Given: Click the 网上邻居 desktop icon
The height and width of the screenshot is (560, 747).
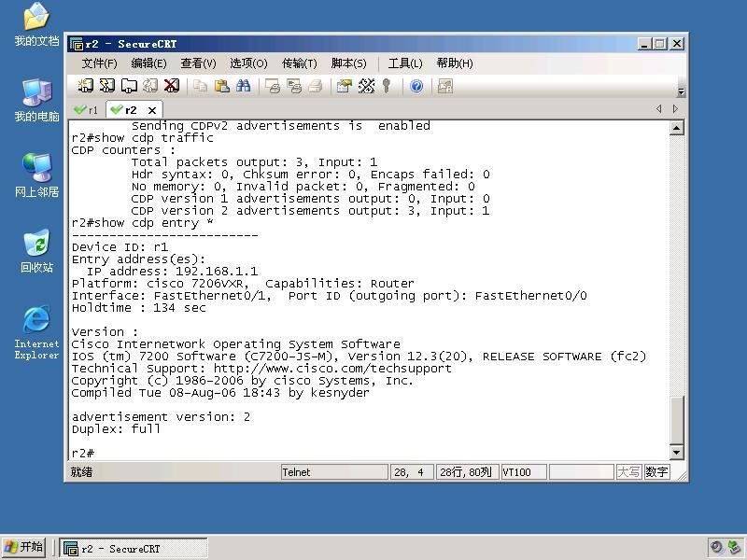Looking at the screenshot, I should (x=36, y=175).
